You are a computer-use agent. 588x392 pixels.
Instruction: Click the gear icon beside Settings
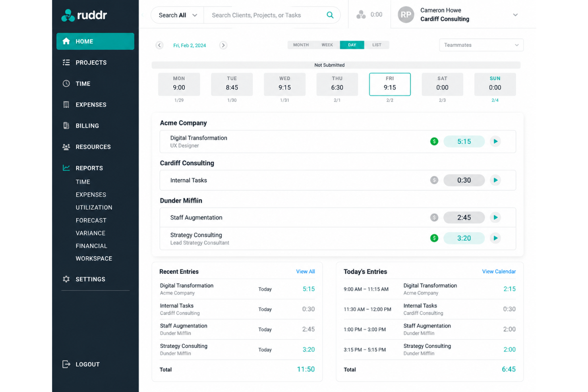tap(66, 279)
